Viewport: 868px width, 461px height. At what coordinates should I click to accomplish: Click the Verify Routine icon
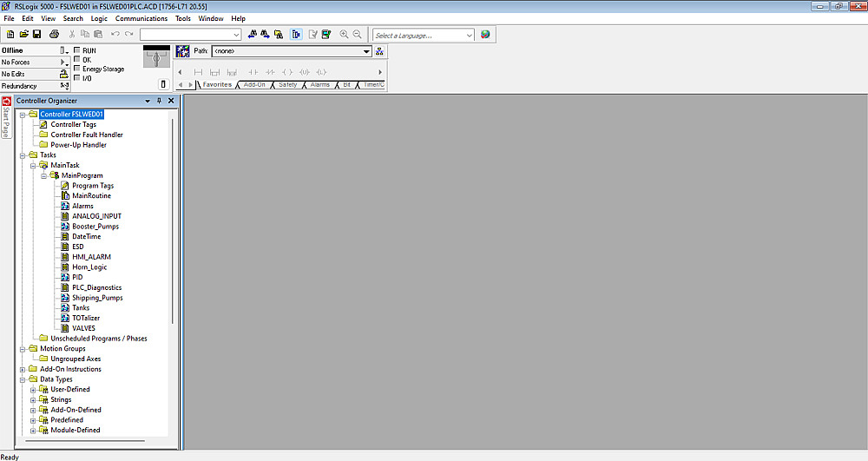312,35
